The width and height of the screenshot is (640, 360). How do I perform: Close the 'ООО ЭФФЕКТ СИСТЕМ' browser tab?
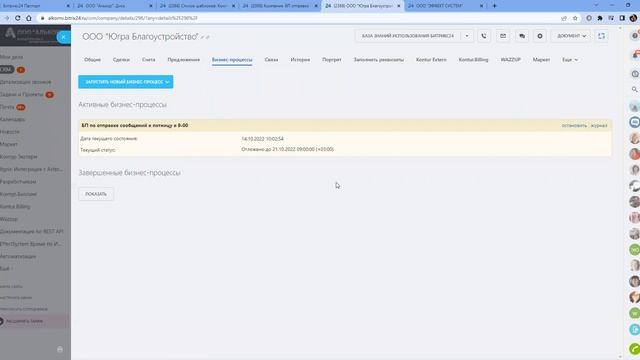tap(482, 6)
